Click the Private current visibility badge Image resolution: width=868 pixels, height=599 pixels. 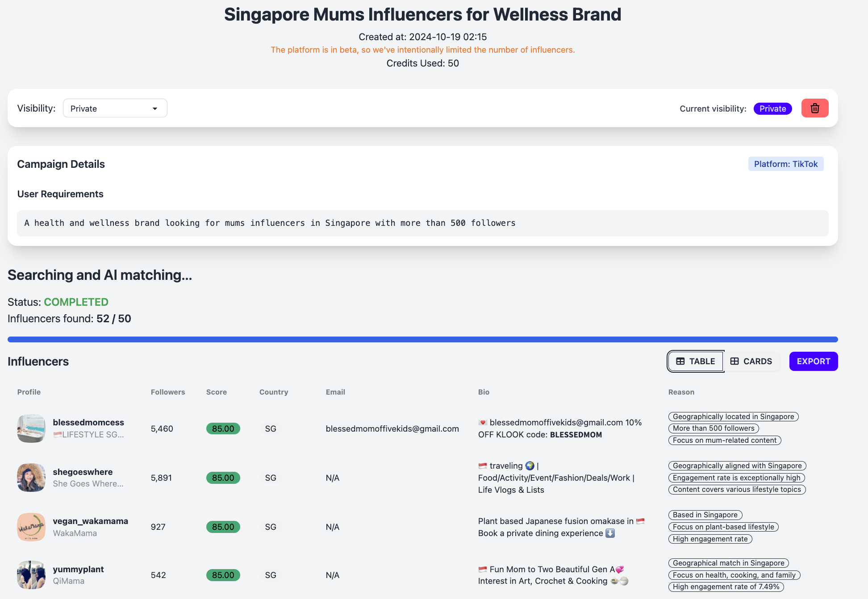pyautogui.click(x=772, y=109)
